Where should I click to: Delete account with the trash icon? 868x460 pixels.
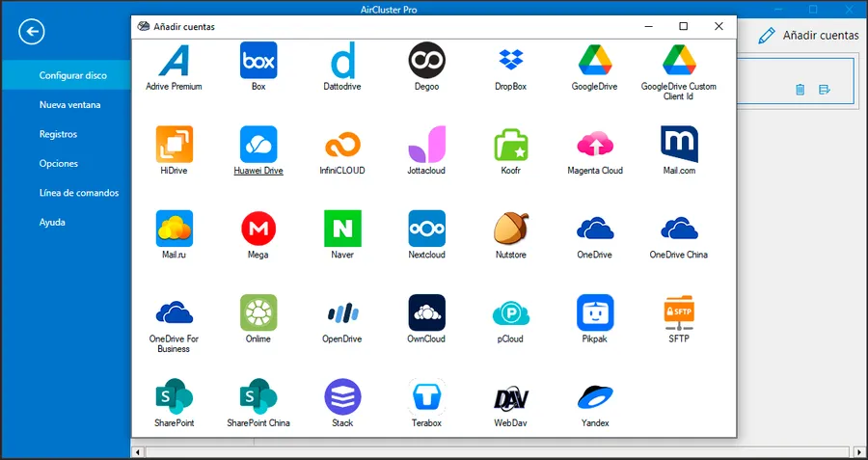800,90
